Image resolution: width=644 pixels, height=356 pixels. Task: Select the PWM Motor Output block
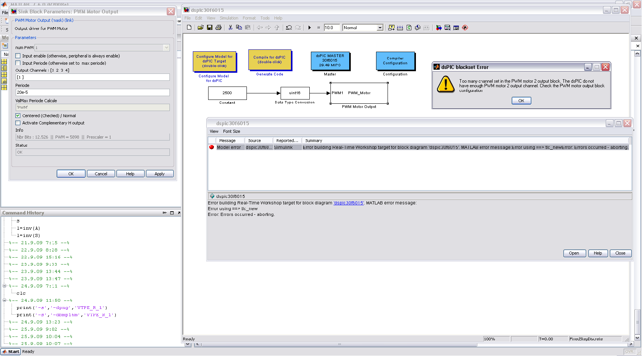click(359, 93)
